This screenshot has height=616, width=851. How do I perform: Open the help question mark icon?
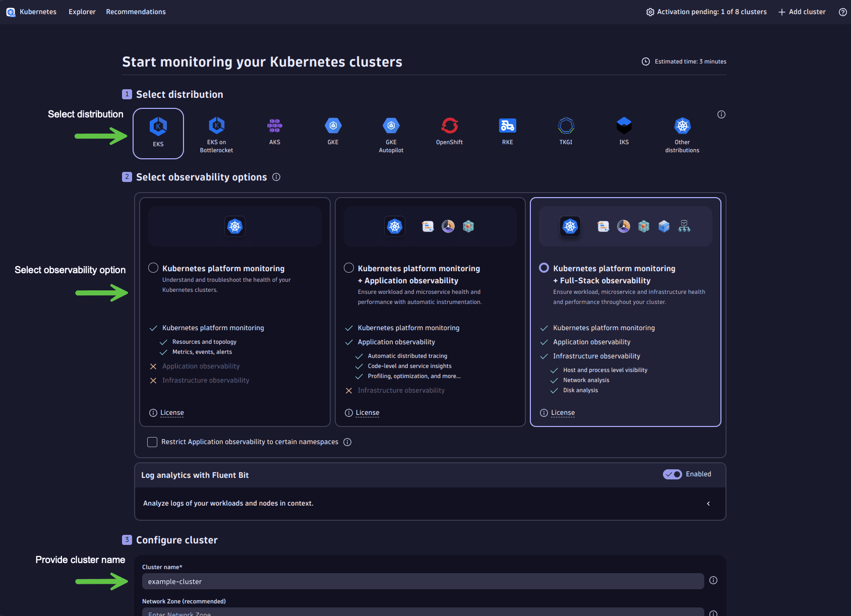(842, 12)
